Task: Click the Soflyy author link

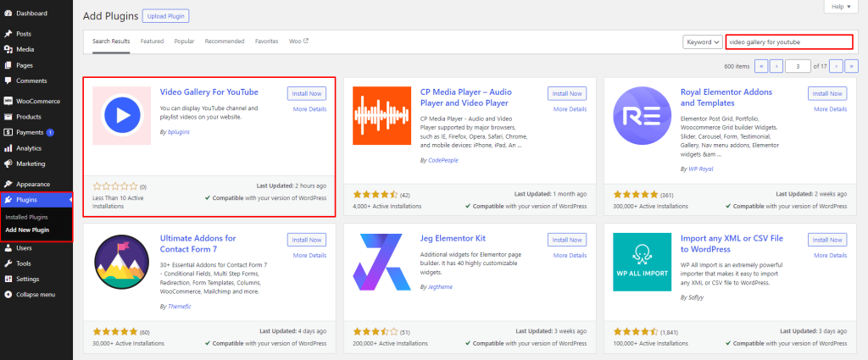Action: (x=698, y=297)
